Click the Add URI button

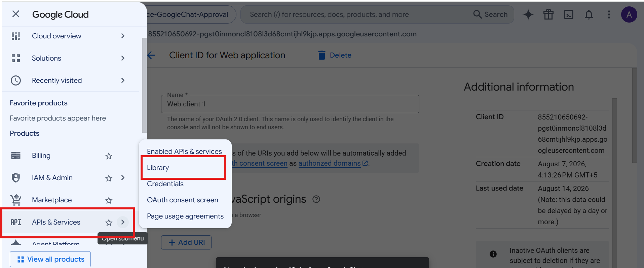pyautogui.click(x=186, y=242)
